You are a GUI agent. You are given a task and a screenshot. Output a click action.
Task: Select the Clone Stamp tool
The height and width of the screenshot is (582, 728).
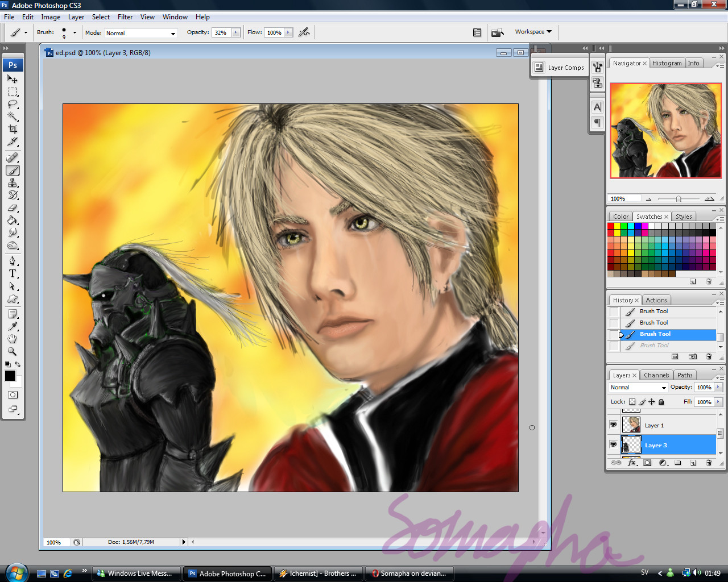tap(13, 183)
